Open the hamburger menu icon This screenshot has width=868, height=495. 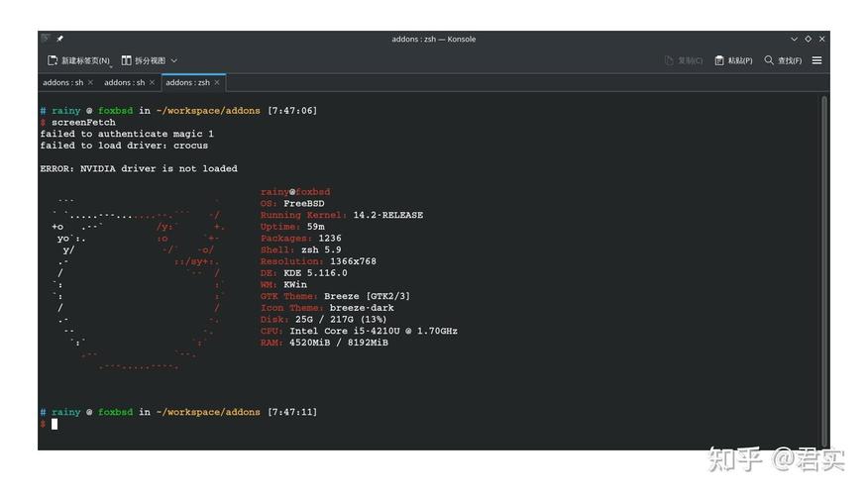[x=817, y=60]
